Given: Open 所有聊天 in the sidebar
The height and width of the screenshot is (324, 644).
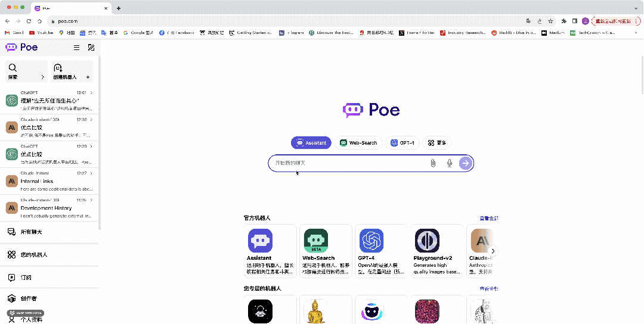Looking at the screenshot, I should click(x=31, y=232).
